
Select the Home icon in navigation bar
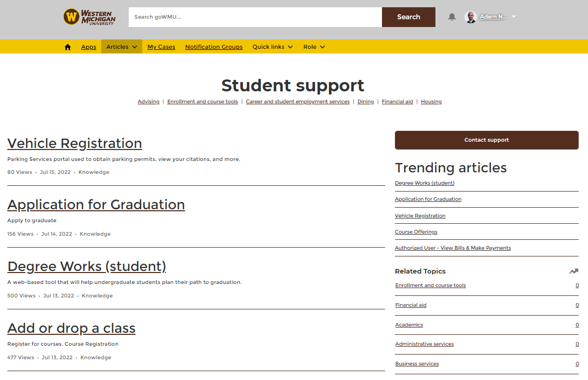[67, 47]
